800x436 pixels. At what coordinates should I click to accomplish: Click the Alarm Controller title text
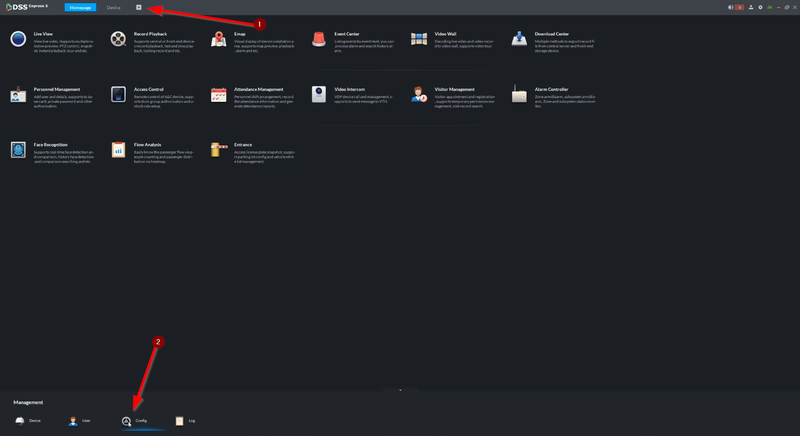[551, 89]
